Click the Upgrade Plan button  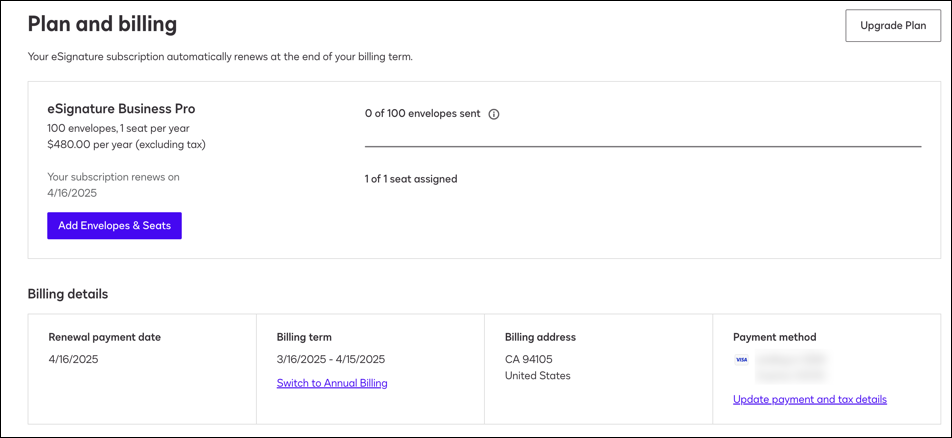coord(893,26)
